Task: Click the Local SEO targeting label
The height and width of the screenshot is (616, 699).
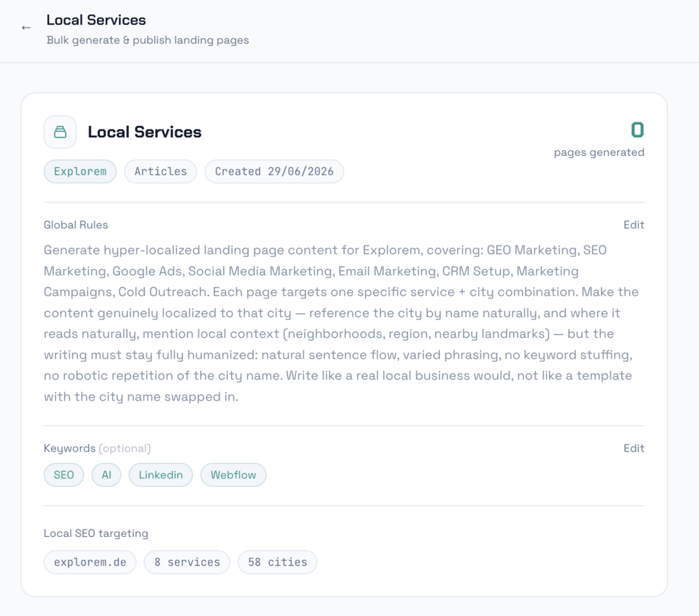Action: (x=96, y=533)
